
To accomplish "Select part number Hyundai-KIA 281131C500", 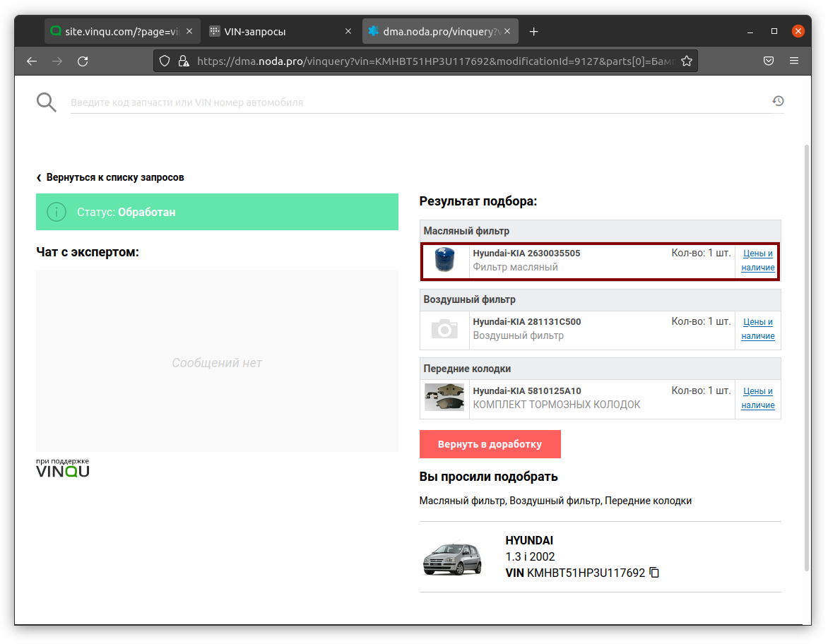I will [x=526, y=322].
